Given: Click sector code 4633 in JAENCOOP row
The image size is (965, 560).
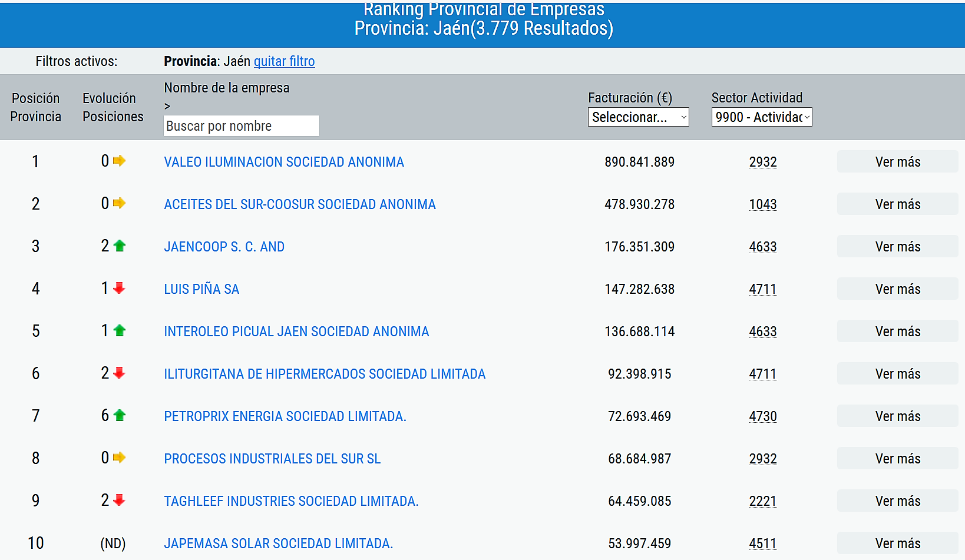Looking at the screenshot, I should pyautogui.click(x=763, y=247).
